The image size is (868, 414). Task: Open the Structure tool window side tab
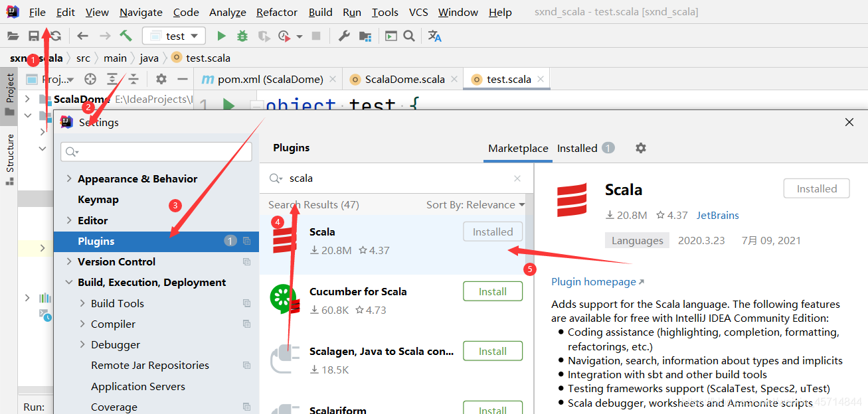pos(9,159)
